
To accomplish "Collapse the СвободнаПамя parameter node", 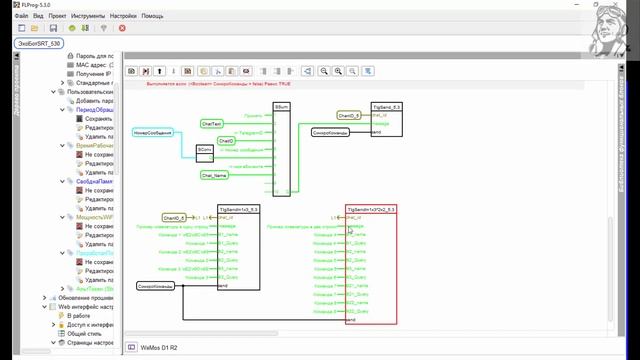I will click(62, 181).
